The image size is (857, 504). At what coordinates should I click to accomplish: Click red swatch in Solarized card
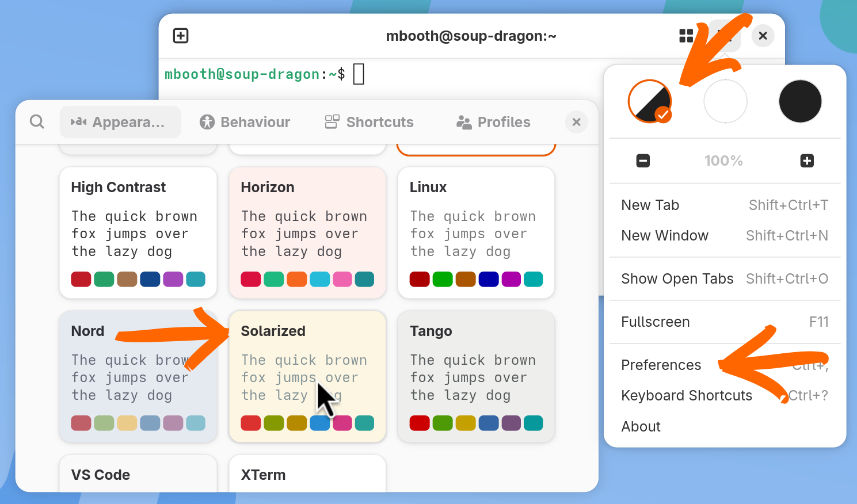pyautogui.click(x=251, y=423)
